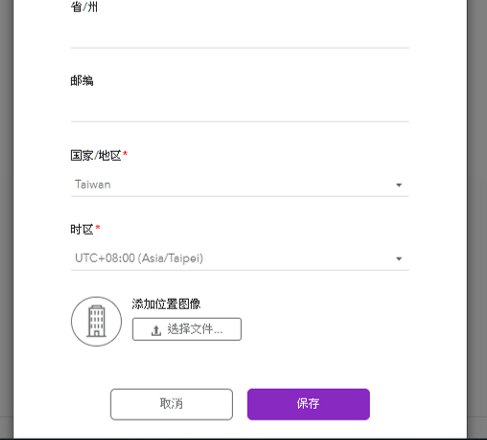Click the dimmed overlay left of the dialog
This screenshot has height=440, width=487.
[7, 220]
